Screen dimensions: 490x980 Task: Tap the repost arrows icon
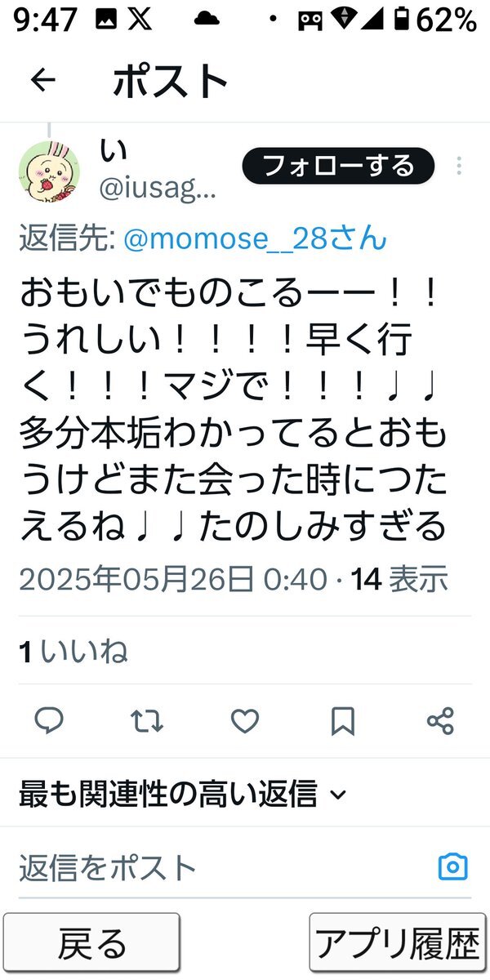point(147,720)
